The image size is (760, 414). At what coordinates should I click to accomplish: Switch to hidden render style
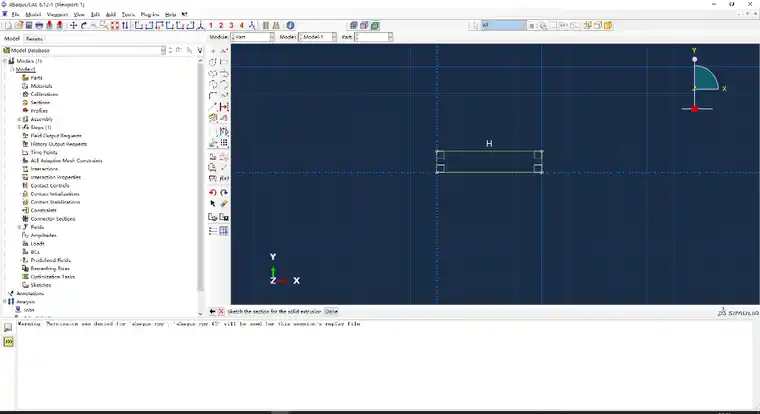point(364,25)
